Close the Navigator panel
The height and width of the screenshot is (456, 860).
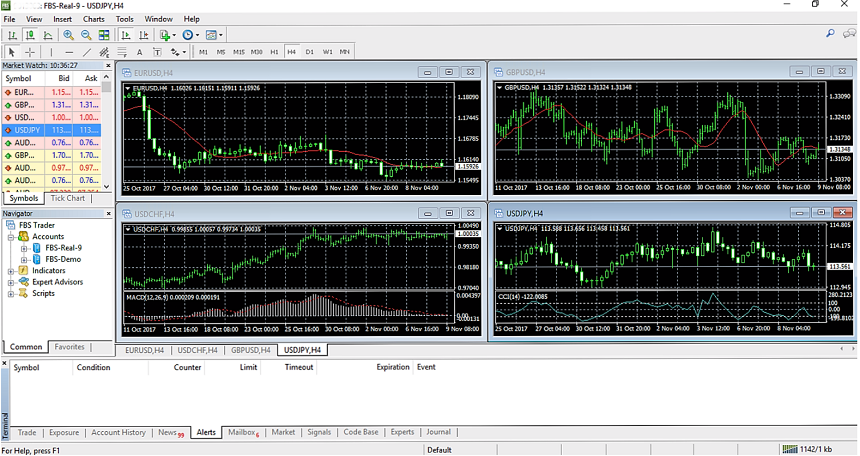(108, 213)
